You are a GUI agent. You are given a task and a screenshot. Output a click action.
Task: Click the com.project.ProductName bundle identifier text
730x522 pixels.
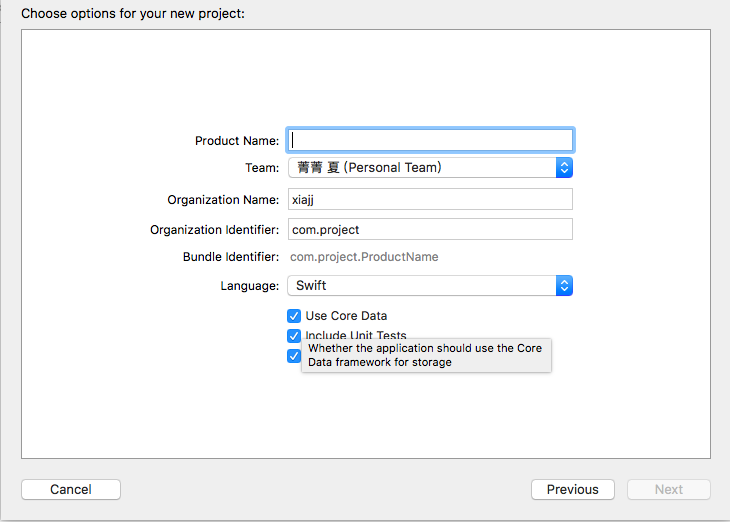(x=364, y=257)
